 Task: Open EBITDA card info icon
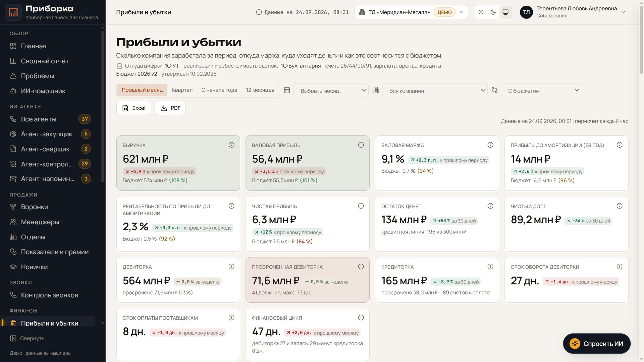(620, 145)
